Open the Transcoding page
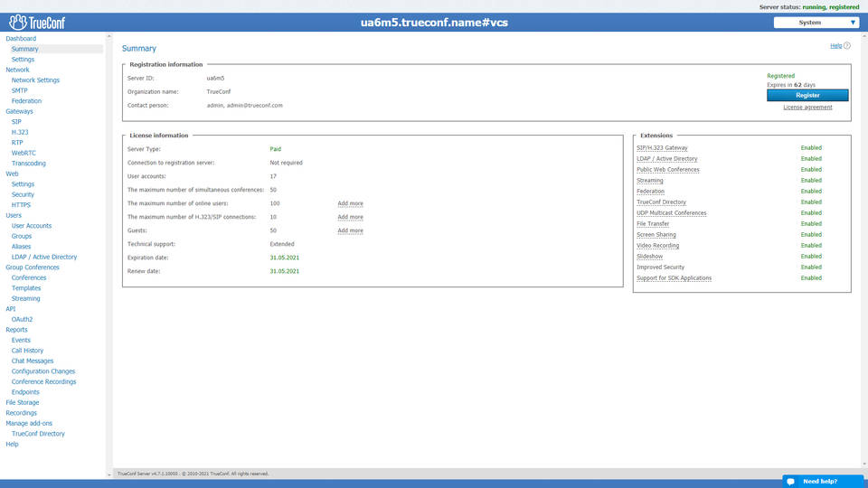 [29, 164]
